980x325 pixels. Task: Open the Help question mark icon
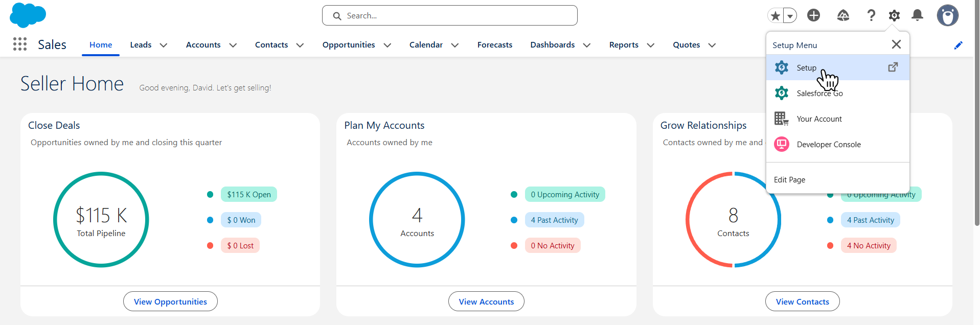871,15
